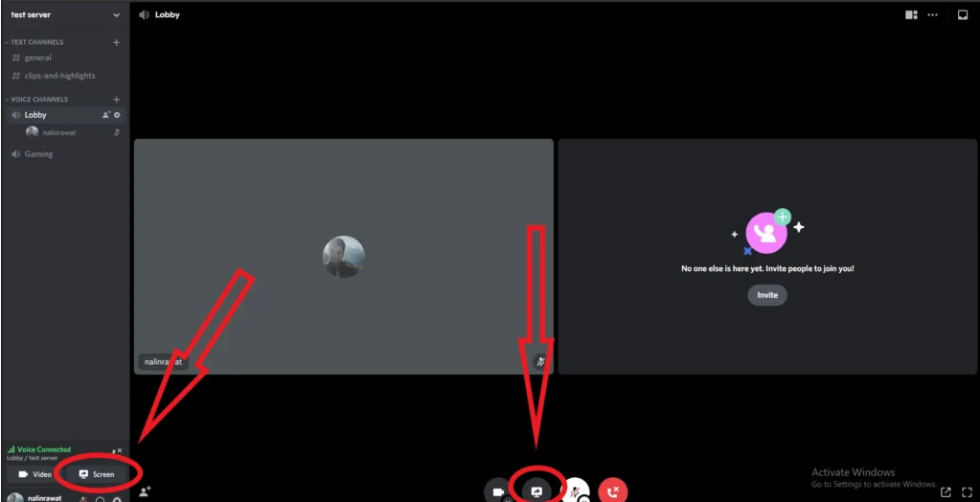Screen dimensions: 980x502
Task: Collapse the Voice Channels category
Action: click(38, 100)
